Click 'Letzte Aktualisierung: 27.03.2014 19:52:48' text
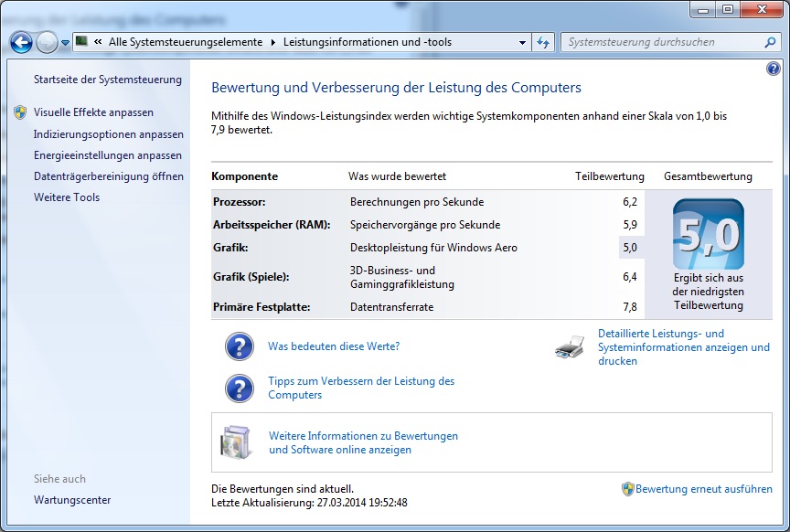The width and height of the screenshot is (790, 532). tap(309, 502)
